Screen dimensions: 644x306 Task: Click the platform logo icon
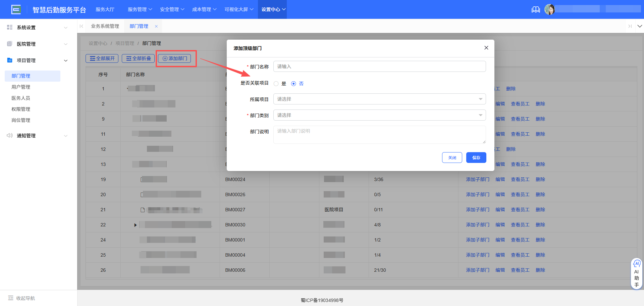point(16,9)
